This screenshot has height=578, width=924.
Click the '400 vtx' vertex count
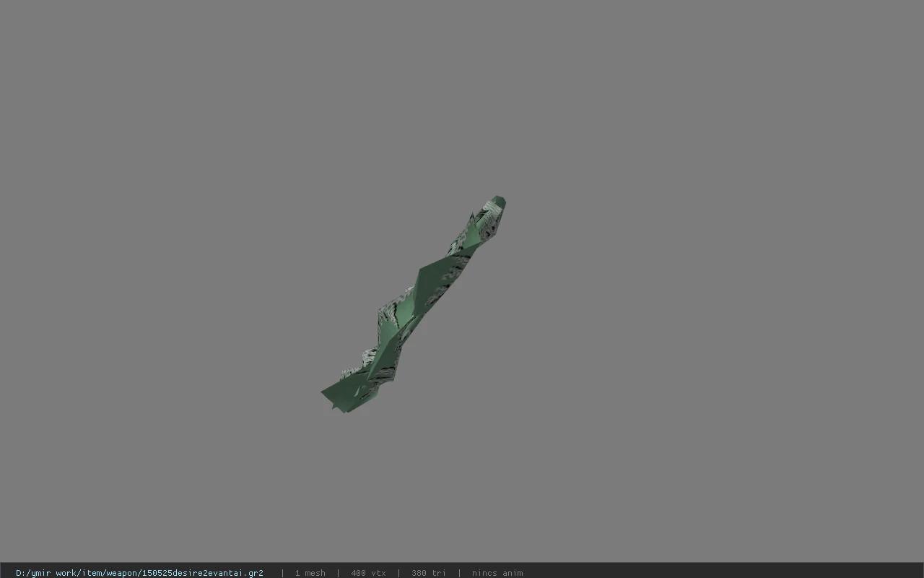[x=368, y=573]
